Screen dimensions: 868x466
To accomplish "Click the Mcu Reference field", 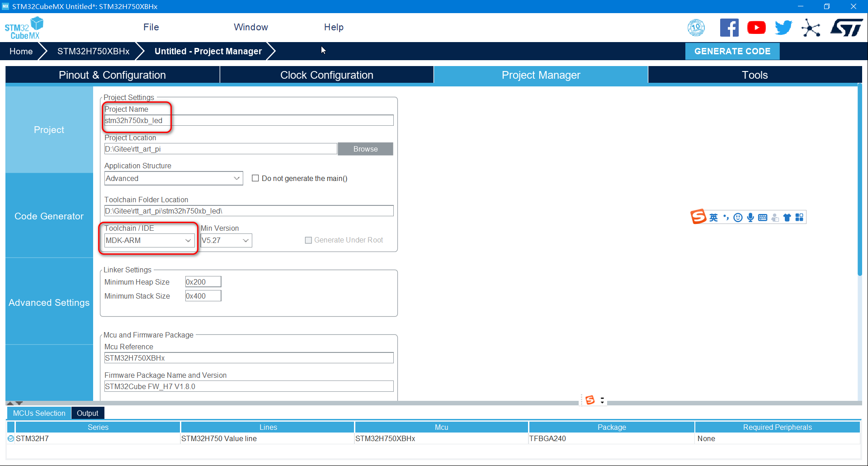I will 249,358.
